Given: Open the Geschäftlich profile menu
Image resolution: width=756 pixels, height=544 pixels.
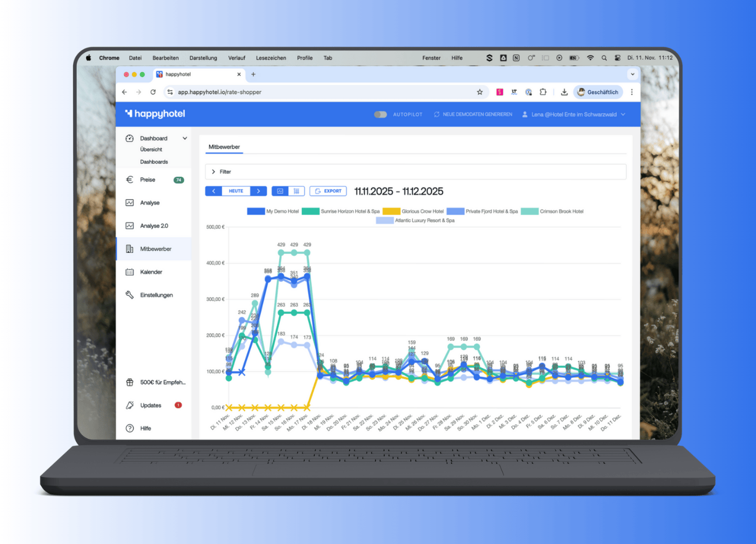Looking at the screenshot, I should [598, 92].
